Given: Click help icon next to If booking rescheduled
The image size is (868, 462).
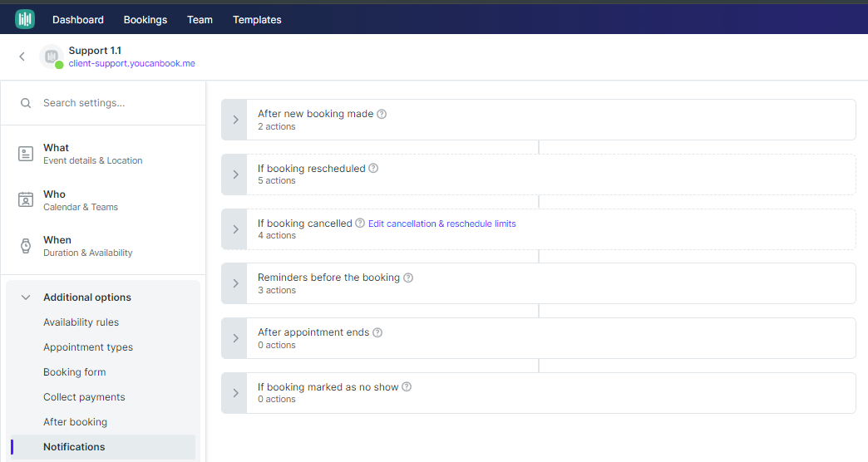Looking at the screenshot, I should click(373, 168).
